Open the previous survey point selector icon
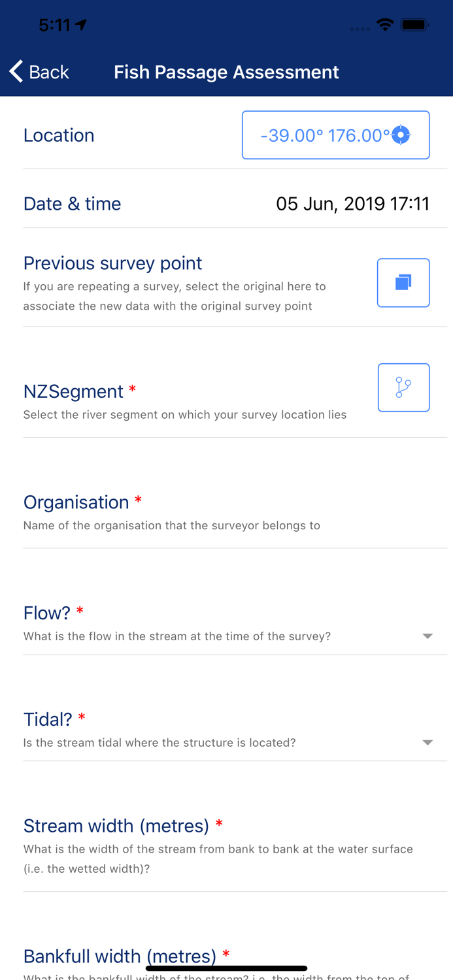The image size is (453, 980). [403, 282]
